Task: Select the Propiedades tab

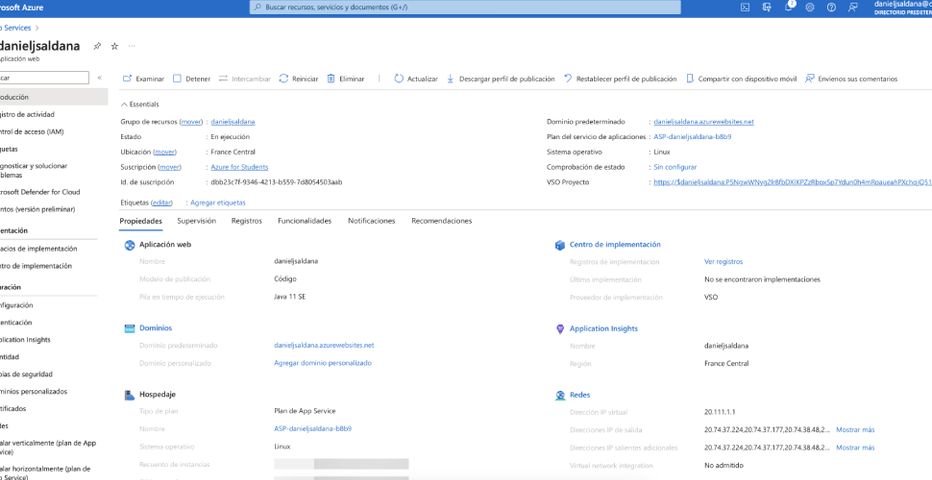Action: pos(141,221)
